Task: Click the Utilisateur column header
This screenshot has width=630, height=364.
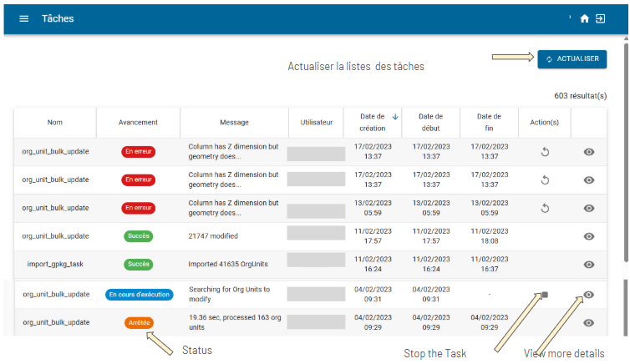Action: tap(316, 123)
